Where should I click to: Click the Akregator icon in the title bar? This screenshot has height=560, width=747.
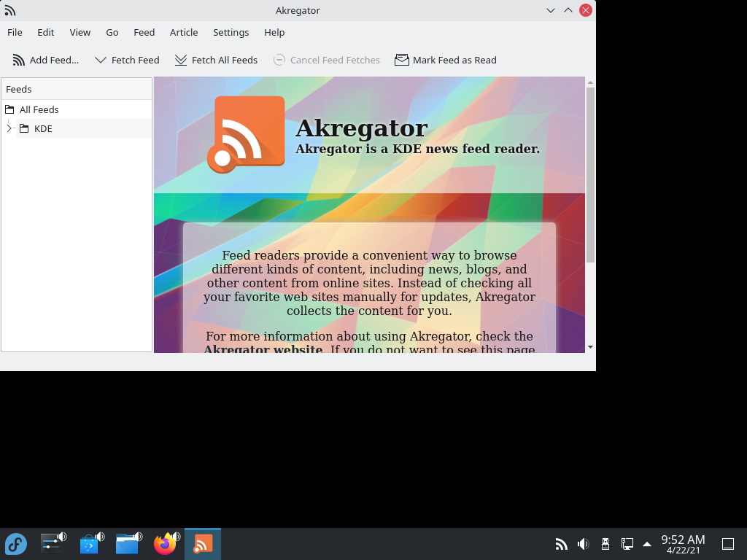pos(9,10)
